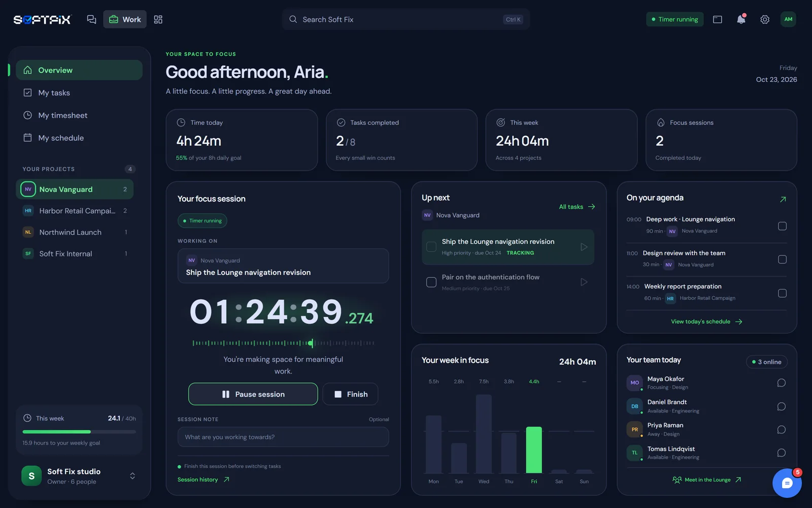The image size is (812, 508).
Task: Message Maya Okafor via chat icon
Action: [782, 383]
